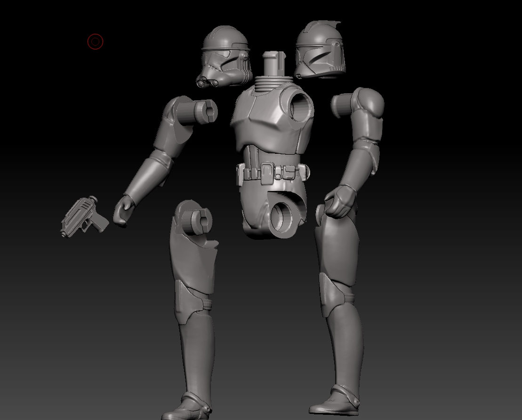Click the open hand nearest the blaster
This screenshot has width=522, height=420.
pos(123,212)
